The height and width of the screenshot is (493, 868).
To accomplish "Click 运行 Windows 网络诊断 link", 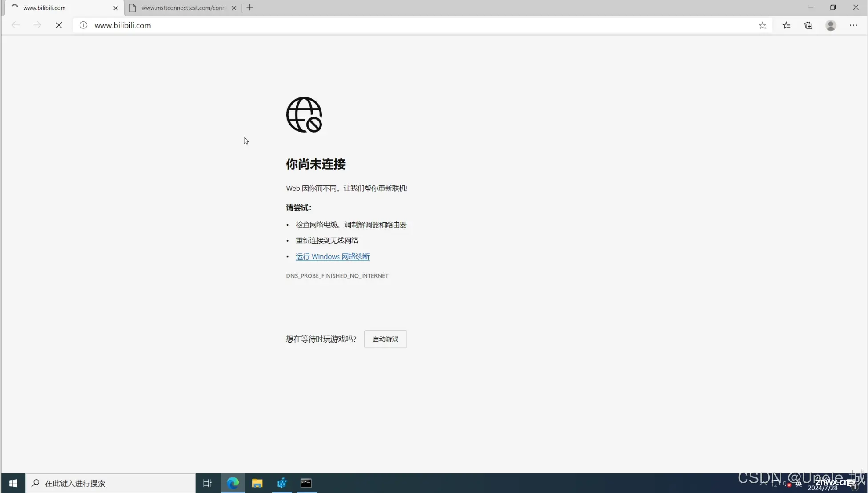I will point(332,256).
